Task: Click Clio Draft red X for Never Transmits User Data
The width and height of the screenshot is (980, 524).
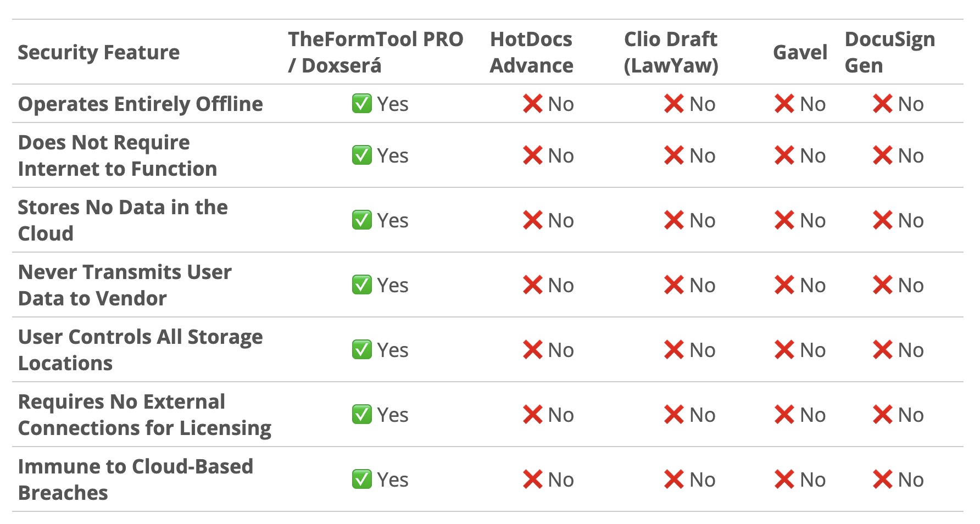Action: pyautogui.click(x=673, y=285)
